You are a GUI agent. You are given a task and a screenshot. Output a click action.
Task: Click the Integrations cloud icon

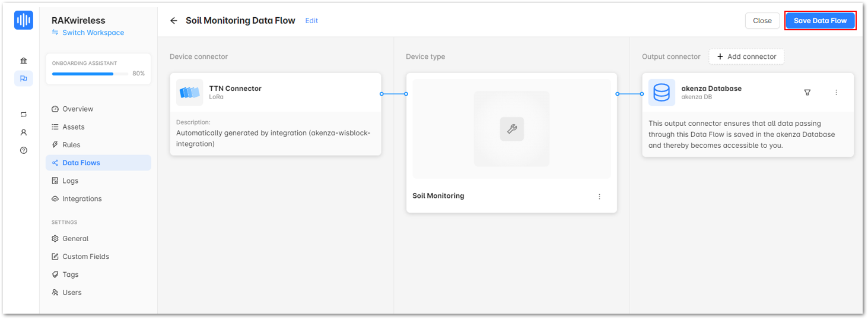coord(55,199)
